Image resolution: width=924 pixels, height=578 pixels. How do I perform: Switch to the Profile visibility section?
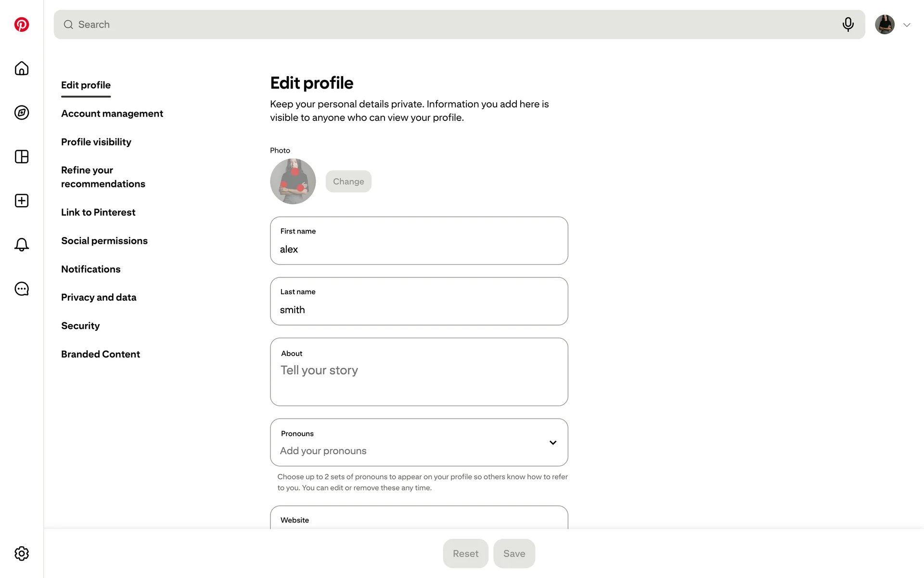pos(96,142)
